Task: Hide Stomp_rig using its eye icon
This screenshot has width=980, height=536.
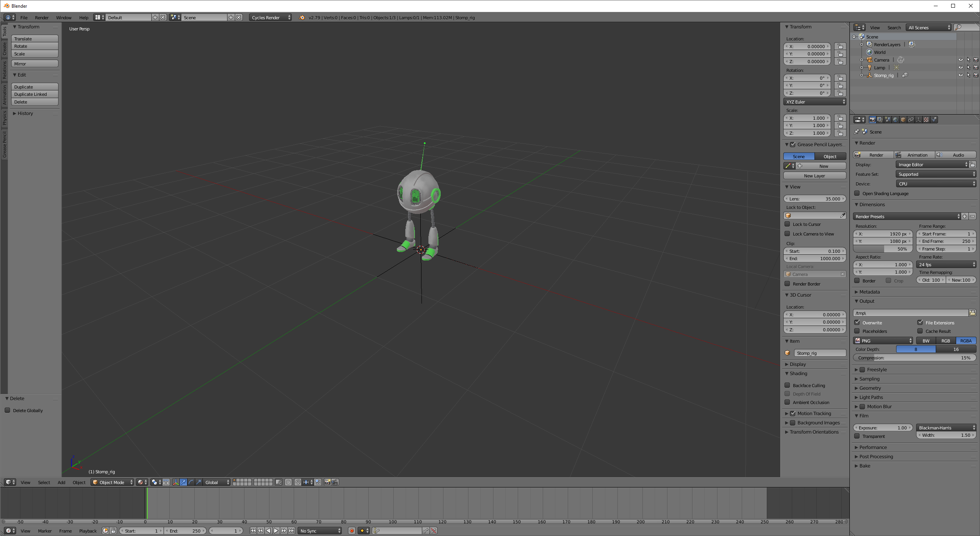Action: (x=960, y=75)
